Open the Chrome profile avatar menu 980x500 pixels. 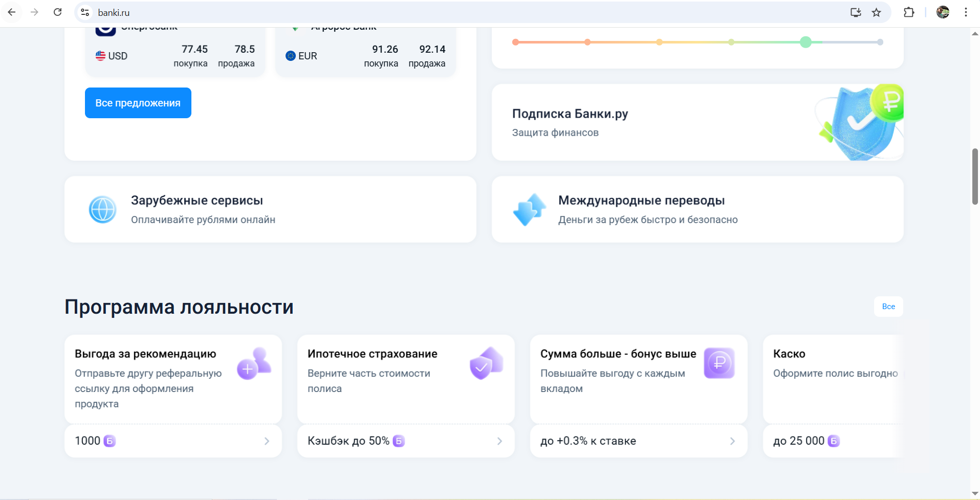click(943, 12)
